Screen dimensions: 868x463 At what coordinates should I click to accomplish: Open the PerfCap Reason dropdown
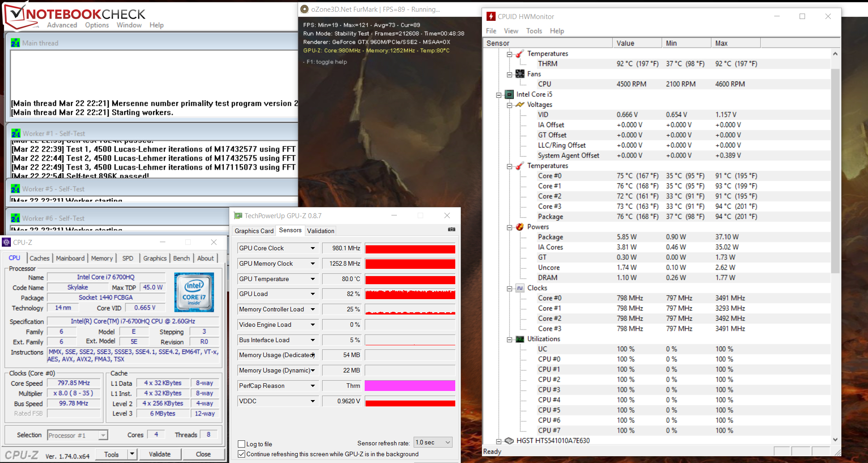(x=313, y=386)
